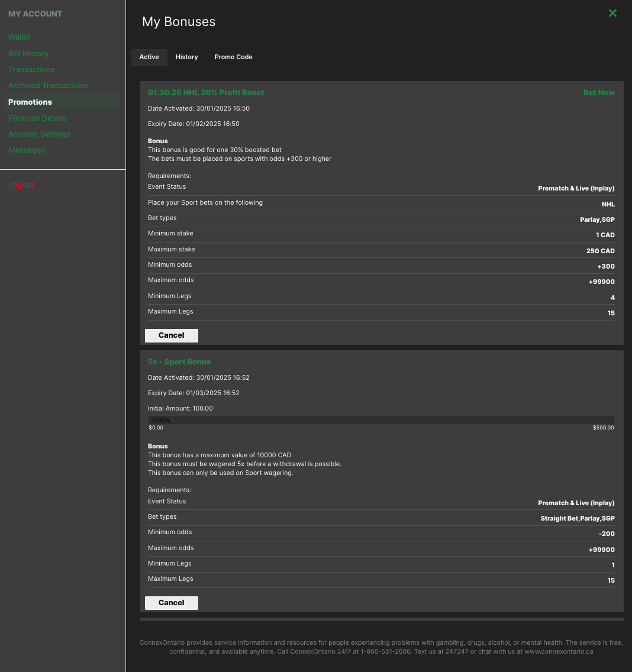The width and height of the screenshot is (632, 672).
Task: Select Promotions in the account sidebar
Action: coord(30,102)
